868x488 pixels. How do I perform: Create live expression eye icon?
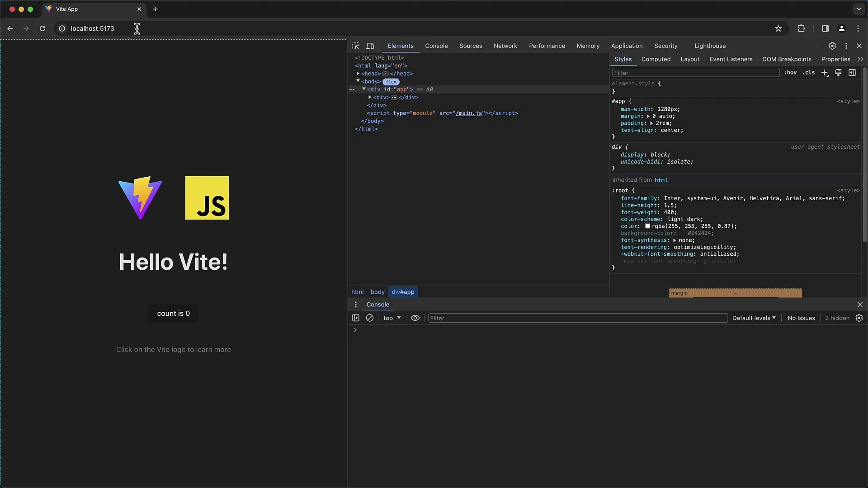tap(415, 318)
